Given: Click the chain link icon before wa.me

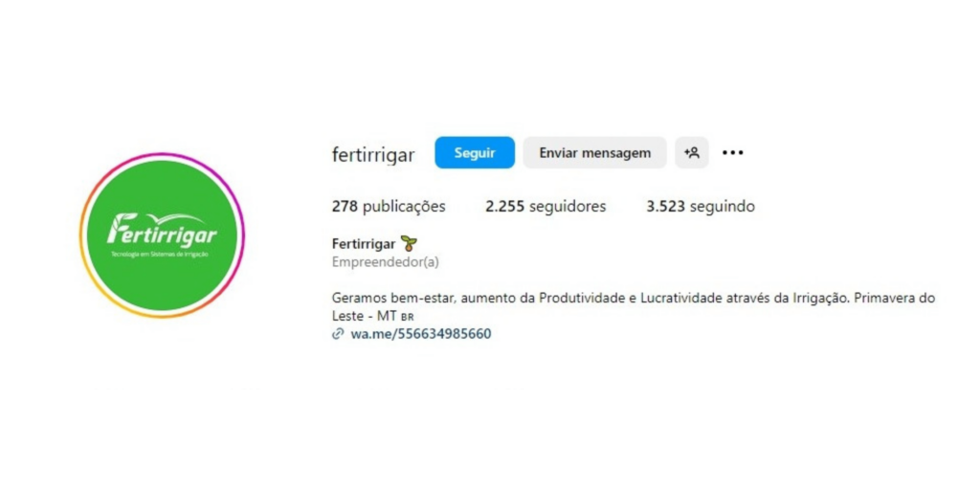Looking at the screenshot, I should click(x=338, y=334).
